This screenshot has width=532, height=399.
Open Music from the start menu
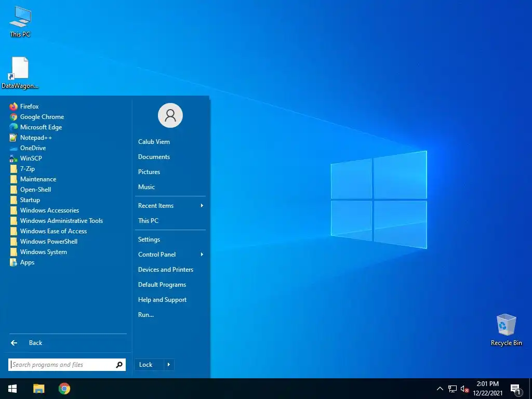click(147, 187)
